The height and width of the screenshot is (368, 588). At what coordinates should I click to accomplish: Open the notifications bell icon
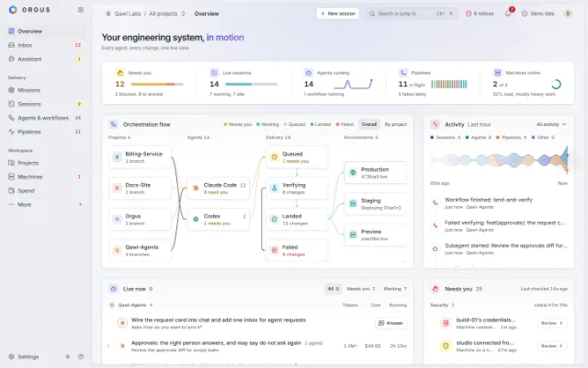508,14
